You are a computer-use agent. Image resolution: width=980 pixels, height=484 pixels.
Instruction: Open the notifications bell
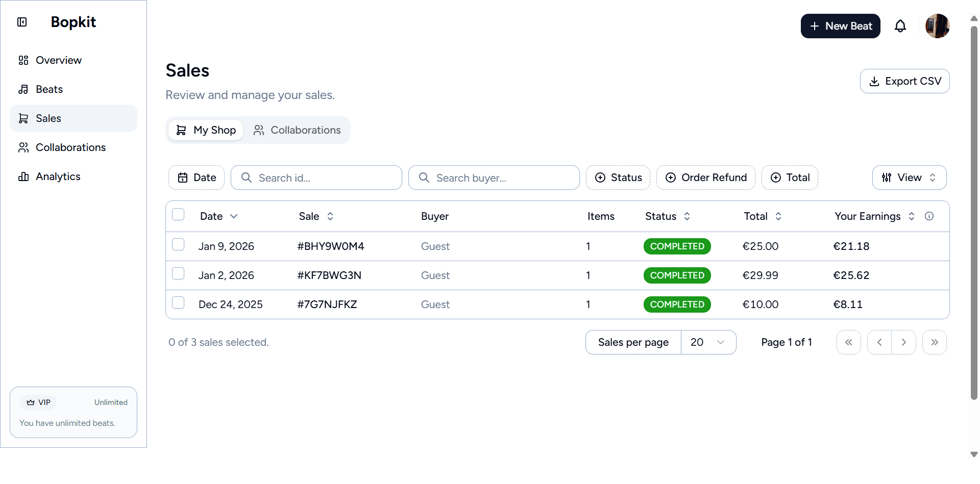point(900,26)
